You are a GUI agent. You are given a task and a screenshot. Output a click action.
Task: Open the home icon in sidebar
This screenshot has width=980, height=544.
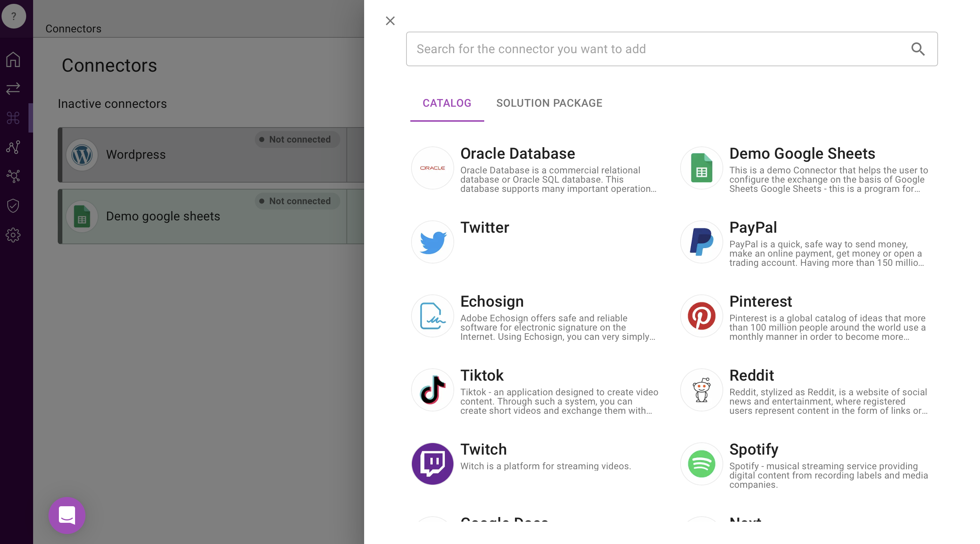pyautogui.click(x=13, y=59)
